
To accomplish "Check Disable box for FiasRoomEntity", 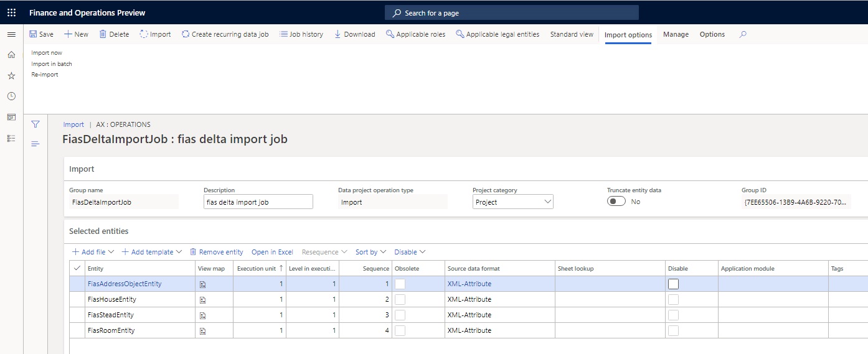I will [673, 330].
